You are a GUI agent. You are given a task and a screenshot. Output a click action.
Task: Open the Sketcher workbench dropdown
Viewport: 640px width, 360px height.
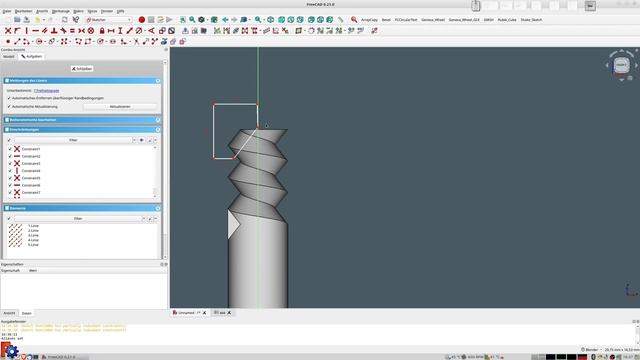[109, 20]
